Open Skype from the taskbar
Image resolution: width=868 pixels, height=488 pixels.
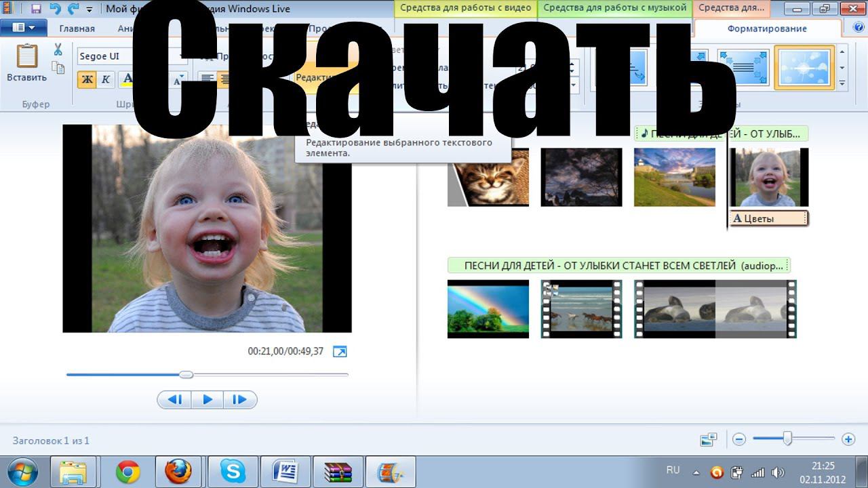point(233,472)
